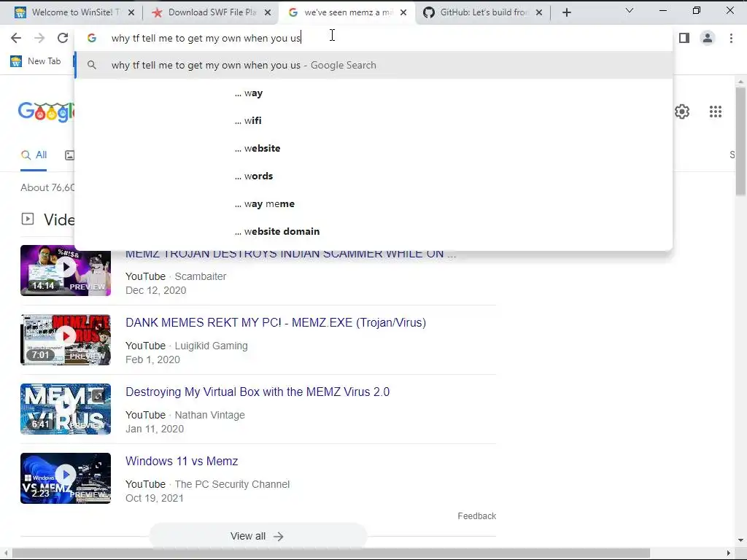Image resolution: width=747 pixels, height=560 pixels.
Task: Click the scroll right arrow
Action: pos(729,553)
